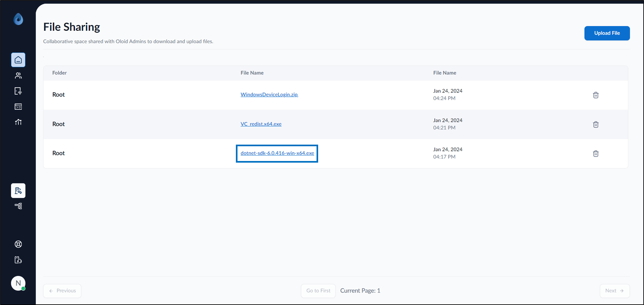Click the Current Page: 1 indicator
Image resolution: width=644 pixels, height=305 pixels.
(x=360, y=291)
